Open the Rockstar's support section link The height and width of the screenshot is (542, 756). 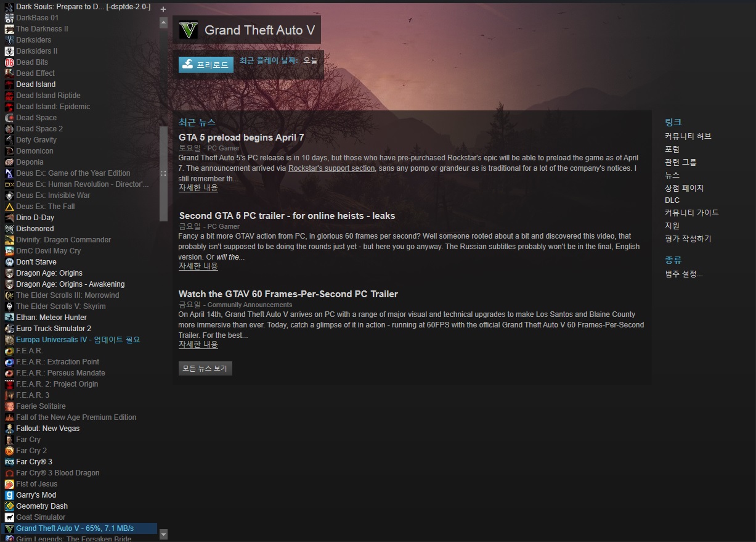pyautogui.click(x=331, y=168)
